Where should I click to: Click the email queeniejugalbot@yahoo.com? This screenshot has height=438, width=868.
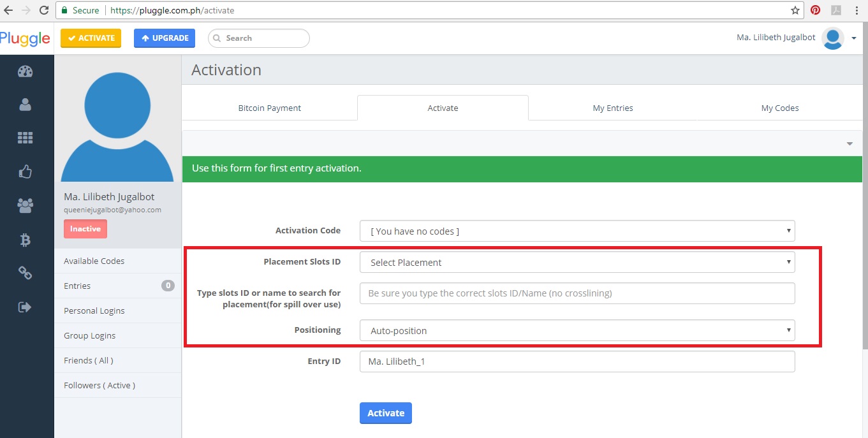[x=112, y=210]
